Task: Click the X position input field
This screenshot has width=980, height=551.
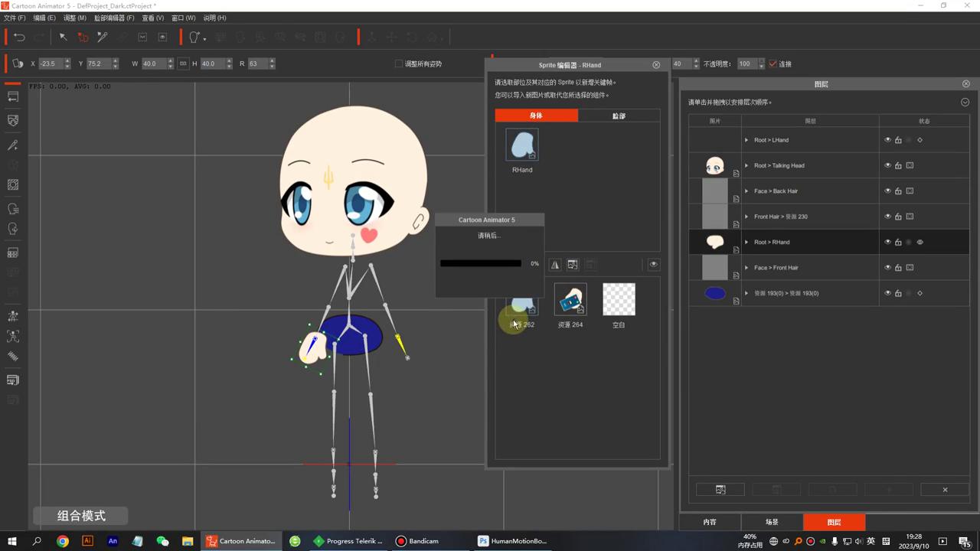Action: pyautogui.click(x=51, y=64)
